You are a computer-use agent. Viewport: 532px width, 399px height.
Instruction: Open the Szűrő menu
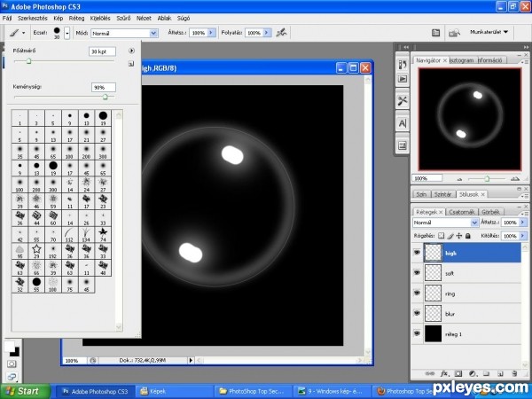point(123,18)
